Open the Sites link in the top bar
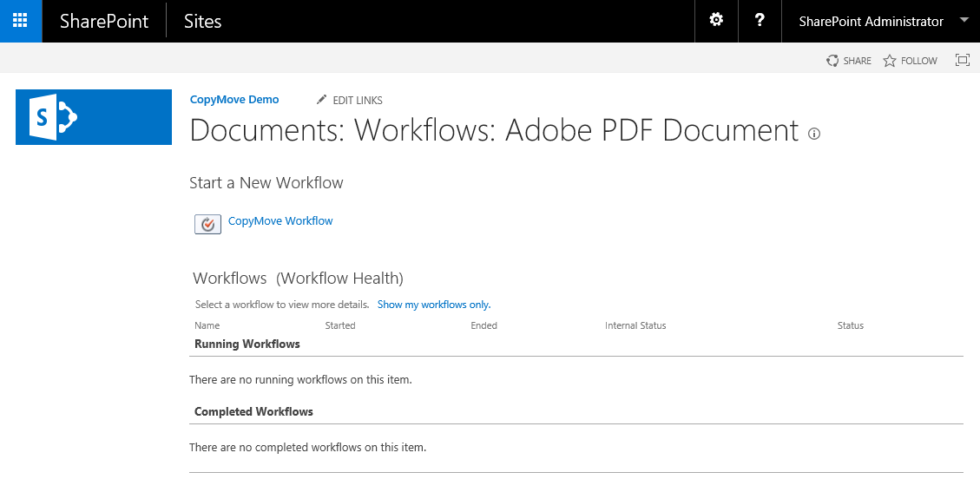980x479 pixels. (202, 21)
